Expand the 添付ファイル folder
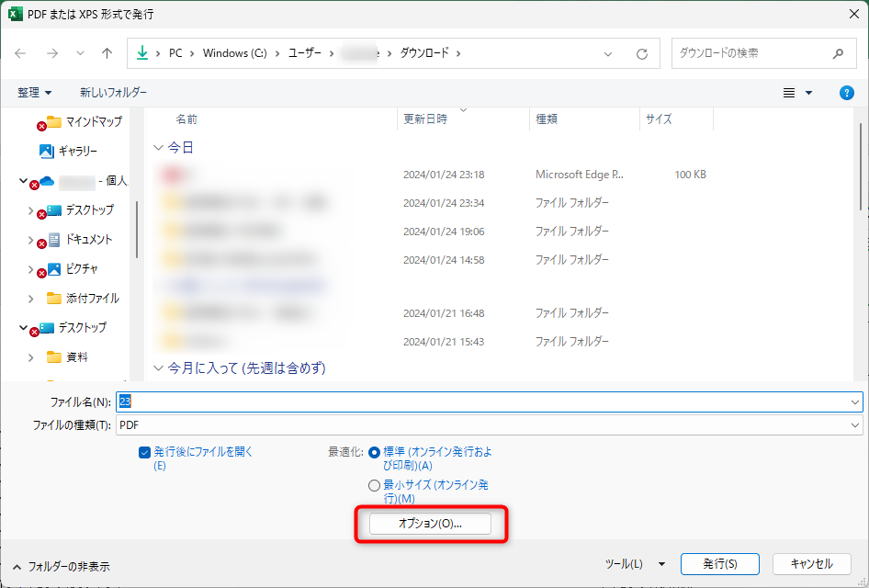The image size is (869, 588). click(x=30, y=299)
